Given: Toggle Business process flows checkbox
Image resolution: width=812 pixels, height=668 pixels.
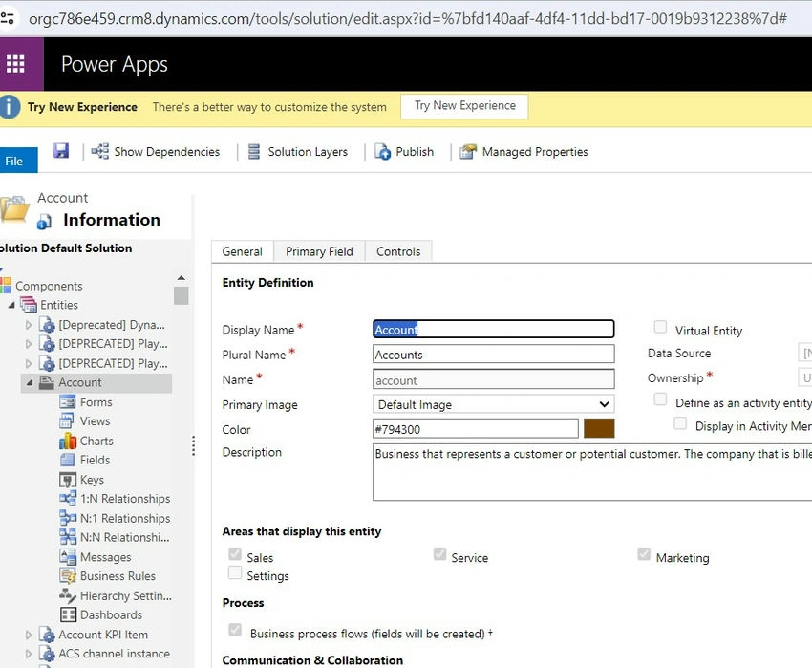Looking at the screenshot, I should (235, 630).
